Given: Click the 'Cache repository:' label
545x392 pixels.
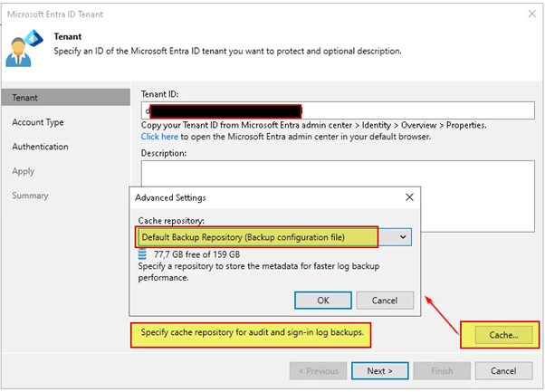Looking at the screenshot, I should click(x=171, y=221).
